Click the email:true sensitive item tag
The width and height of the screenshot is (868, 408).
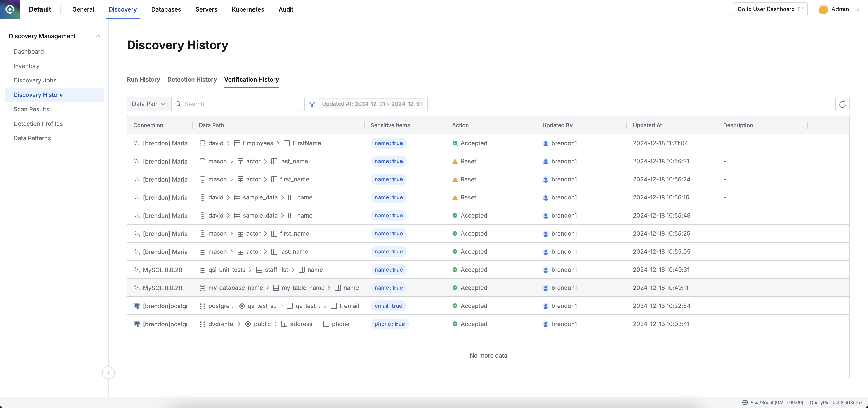tap(388, 306)
